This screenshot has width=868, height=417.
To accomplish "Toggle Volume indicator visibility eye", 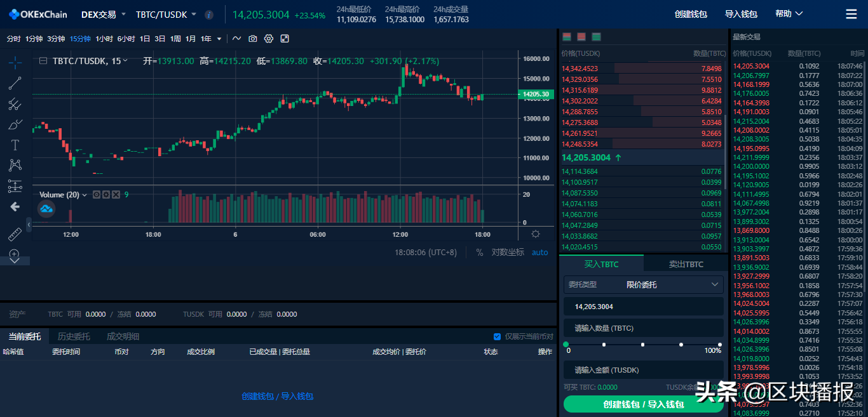I will coord(97,194).
